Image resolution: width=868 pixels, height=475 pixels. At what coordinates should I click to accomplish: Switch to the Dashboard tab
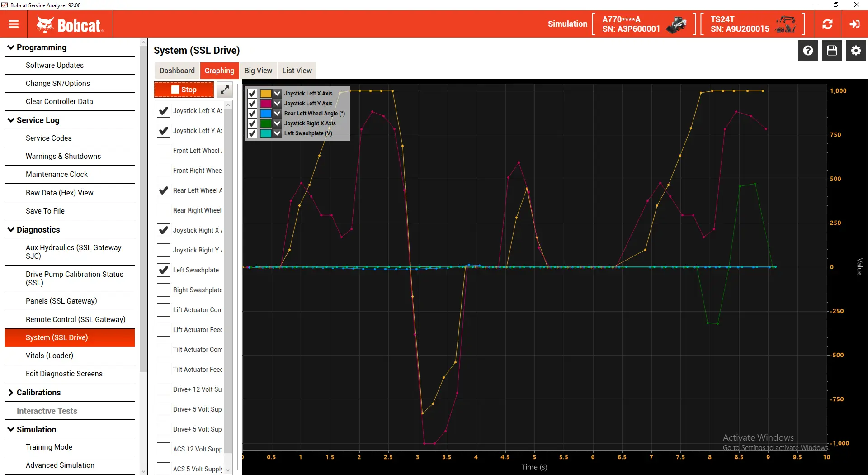point(177,71)
